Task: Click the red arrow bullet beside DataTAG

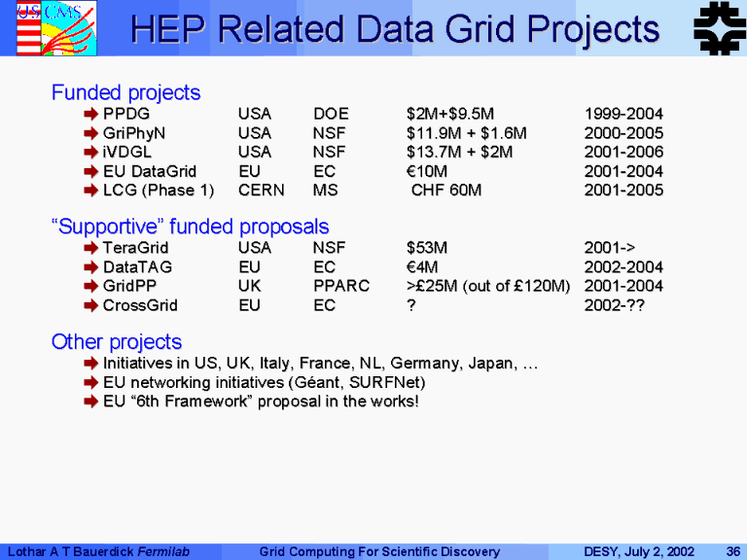Action: click(x=90, y=267)
